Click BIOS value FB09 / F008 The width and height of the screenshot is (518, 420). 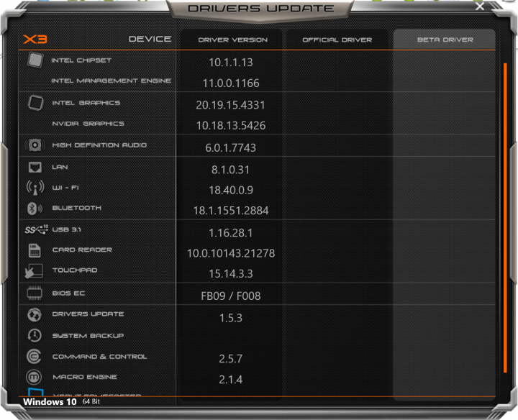coord(231,296)
